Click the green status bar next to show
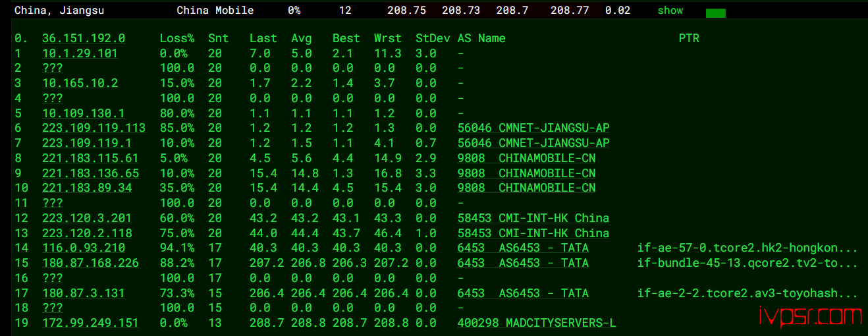The image size is (868, 336). (x=716, y=13)
